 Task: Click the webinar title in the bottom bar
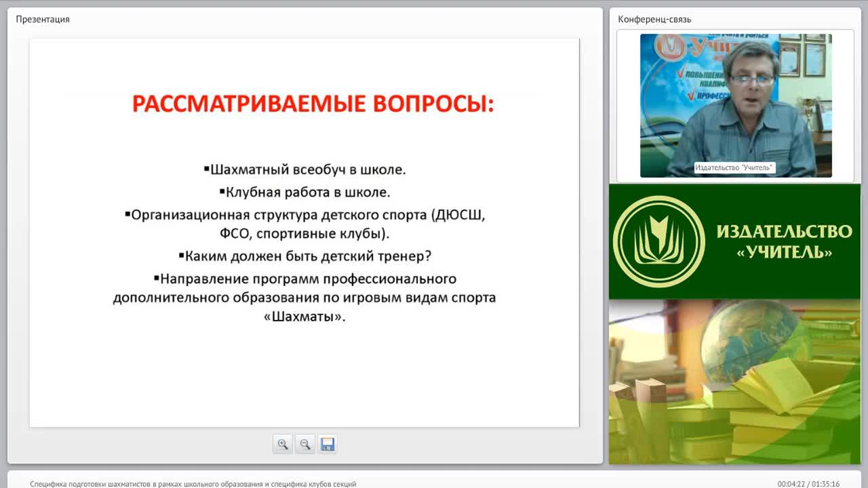(x=193, y=484)
